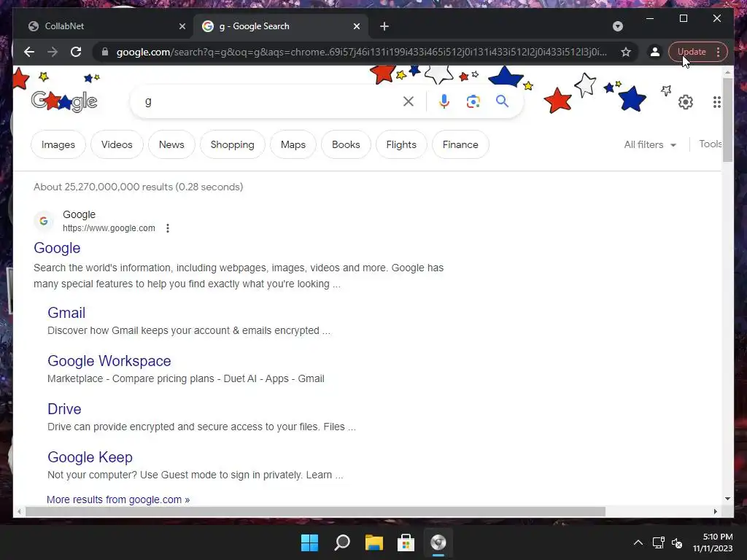Open the Gmail sitelink
The width and height of the screenshot is (747, 560).
click(x=66, y=313)
